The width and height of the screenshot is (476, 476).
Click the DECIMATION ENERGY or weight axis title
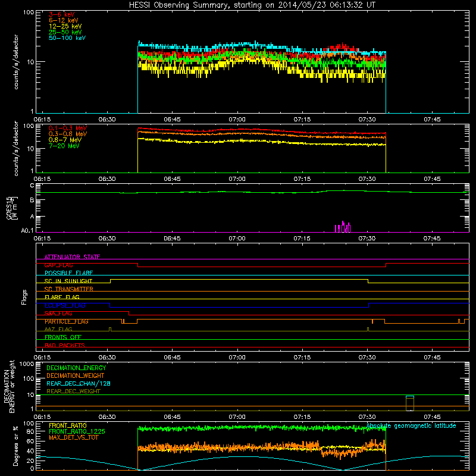9,386
